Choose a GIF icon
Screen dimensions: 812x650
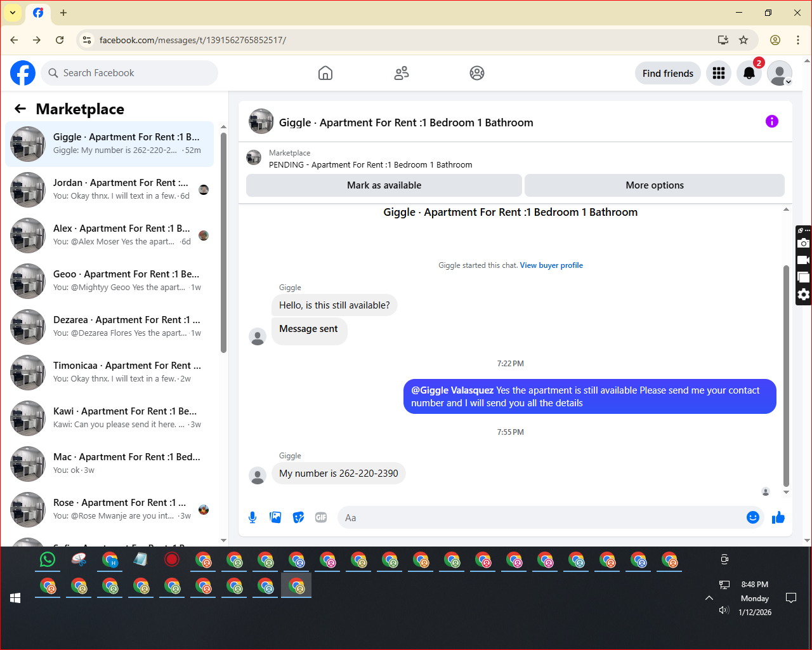click(321, 517)
